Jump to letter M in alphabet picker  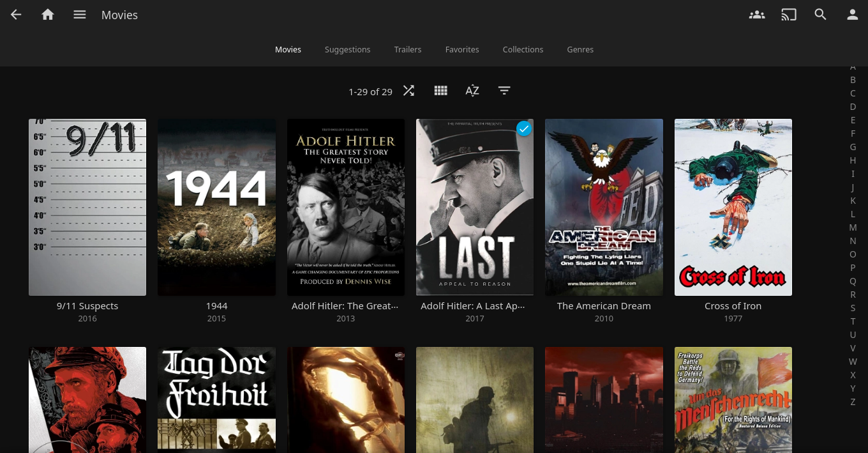[x=853, y=227]
